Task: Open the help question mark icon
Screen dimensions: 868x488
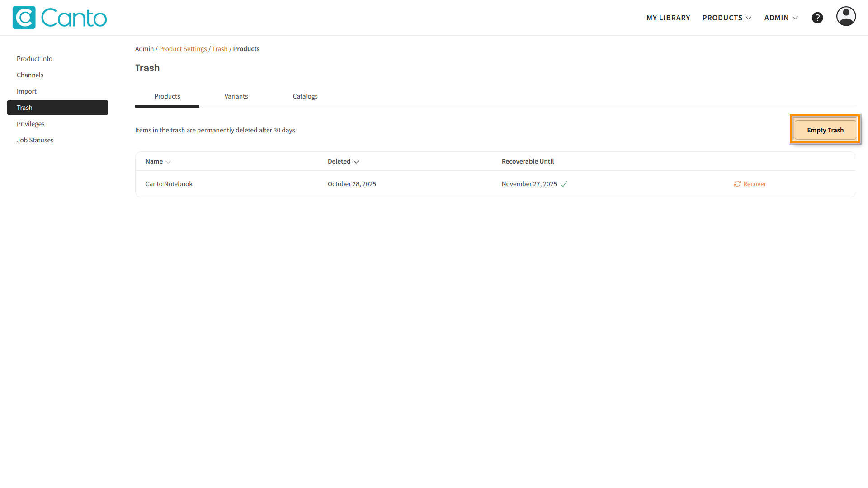Action: pyautogui.click(x=817, y=18)
